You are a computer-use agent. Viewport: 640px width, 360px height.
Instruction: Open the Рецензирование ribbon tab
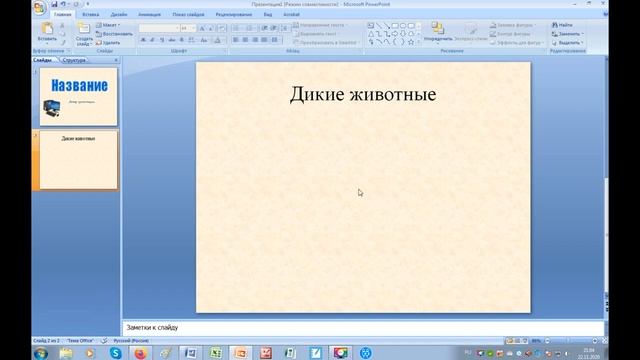234,14
